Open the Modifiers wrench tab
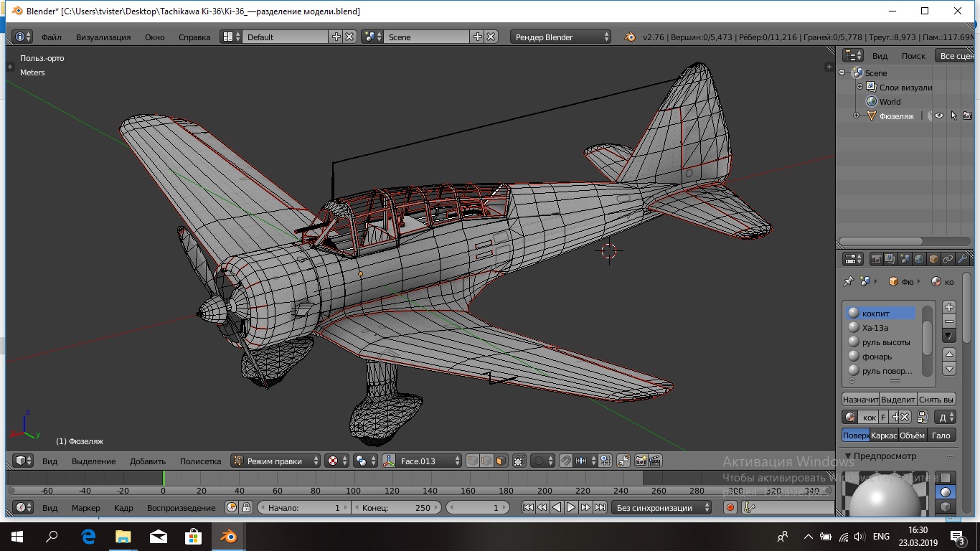 (x=962, y=259)
